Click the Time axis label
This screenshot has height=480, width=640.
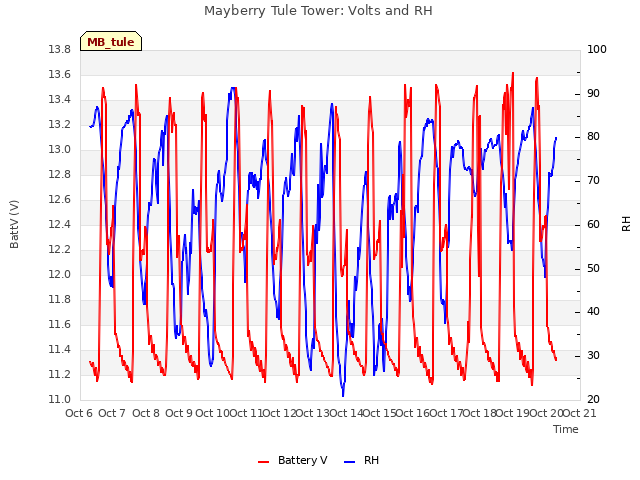coord(566,429)
